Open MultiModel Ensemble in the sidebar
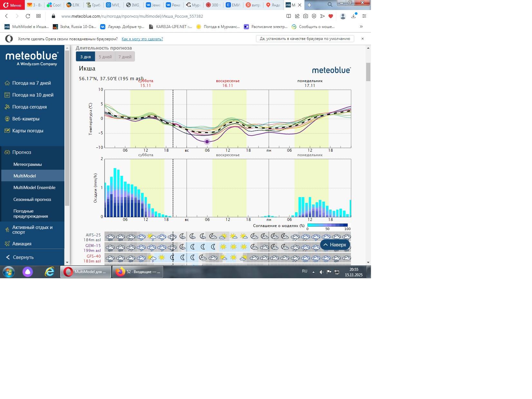 pos(34,187)
